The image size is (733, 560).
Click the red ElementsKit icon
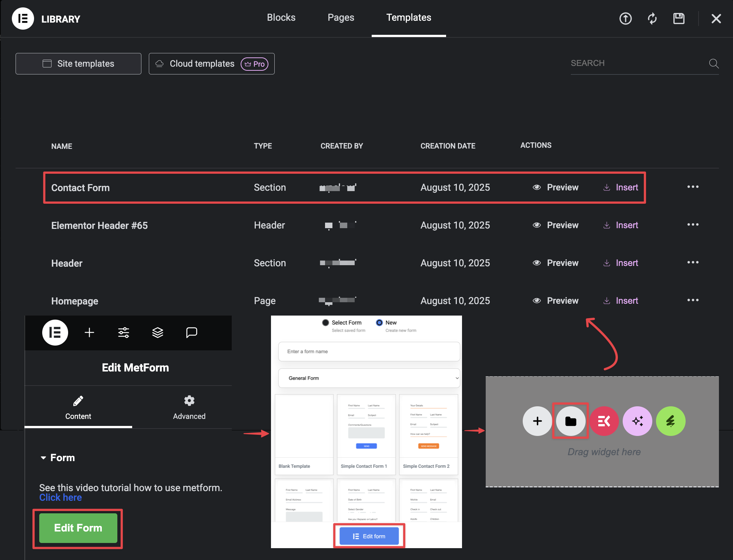click(x=604, y=421)
